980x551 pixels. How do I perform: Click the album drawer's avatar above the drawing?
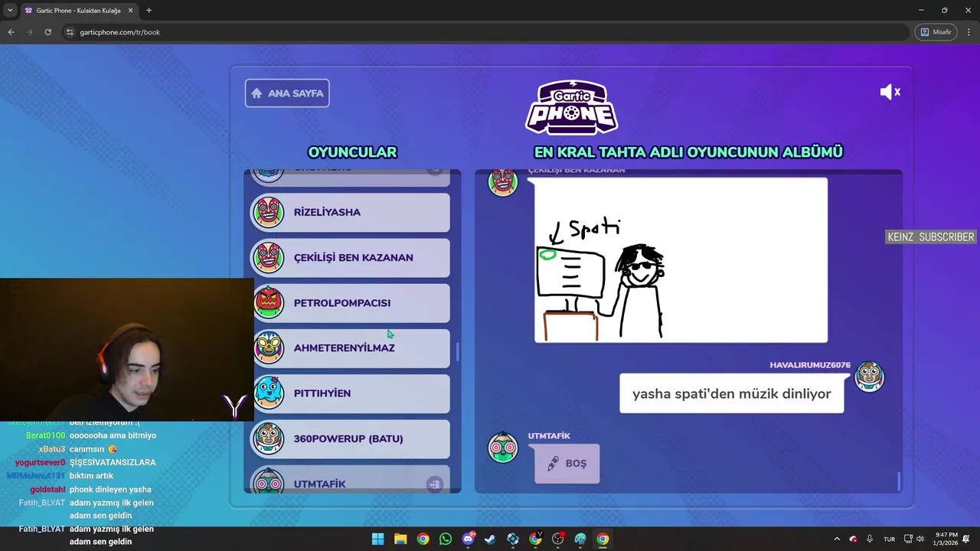(x=503, y=182)
